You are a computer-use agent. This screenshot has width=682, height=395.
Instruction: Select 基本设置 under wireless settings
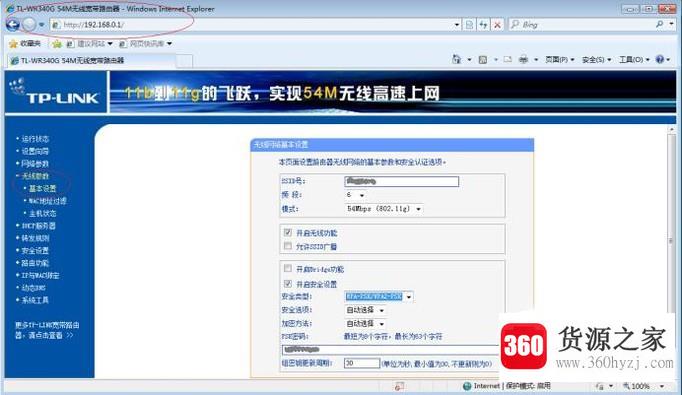click(x=42, y=188)
